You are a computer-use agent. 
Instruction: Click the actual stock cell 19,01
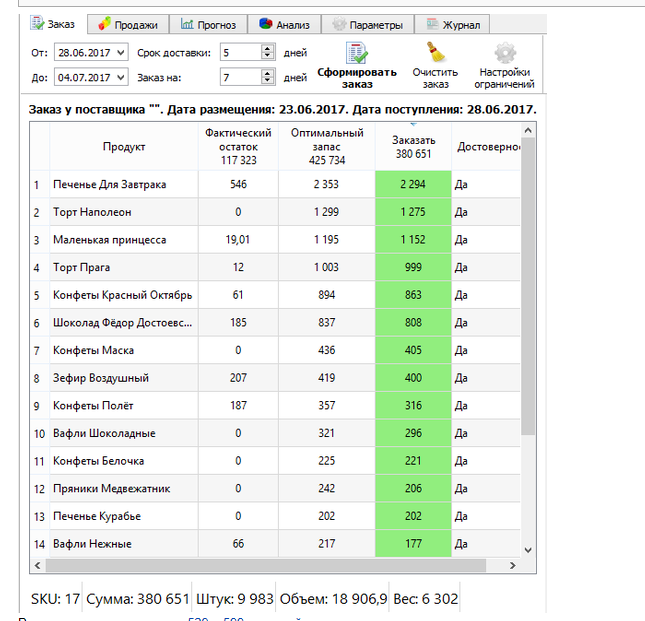coord(238,240)
